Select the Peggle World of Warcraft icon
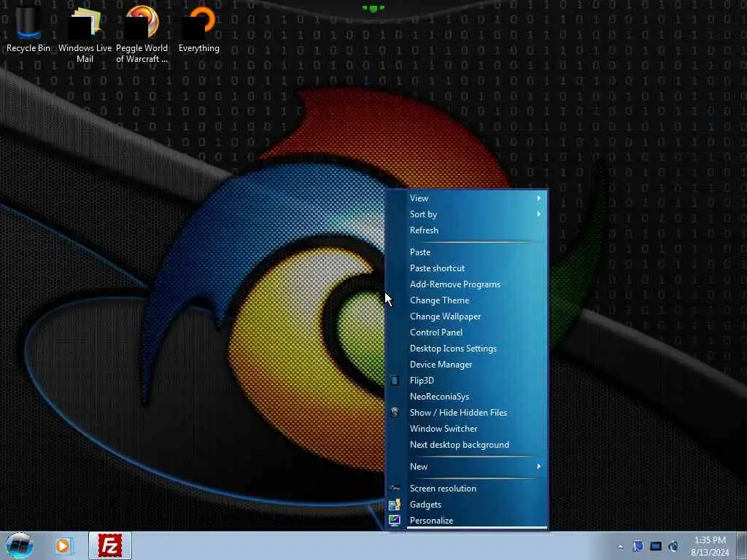The image size is (747, 560). pos(142,34)
